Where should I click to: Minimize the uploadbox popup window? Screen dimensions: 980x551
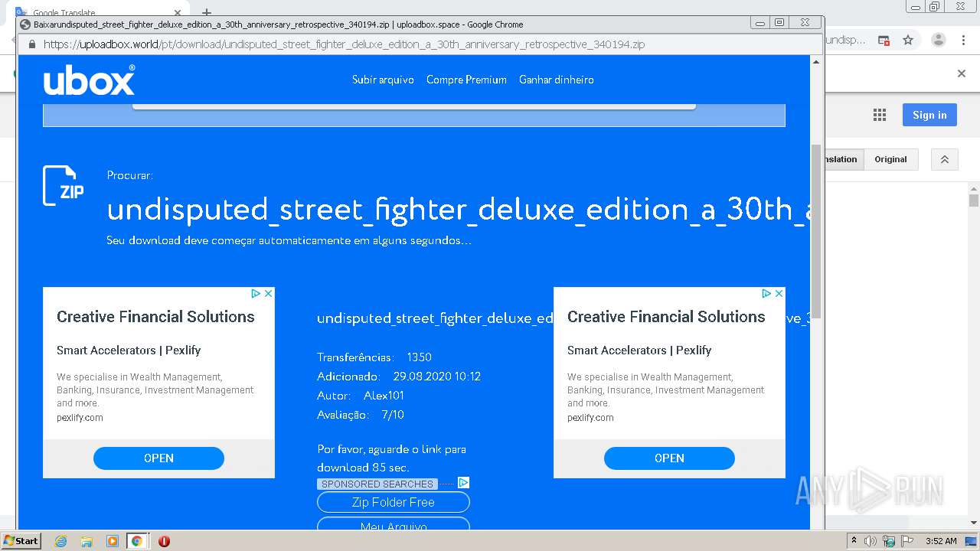[759, 23]
